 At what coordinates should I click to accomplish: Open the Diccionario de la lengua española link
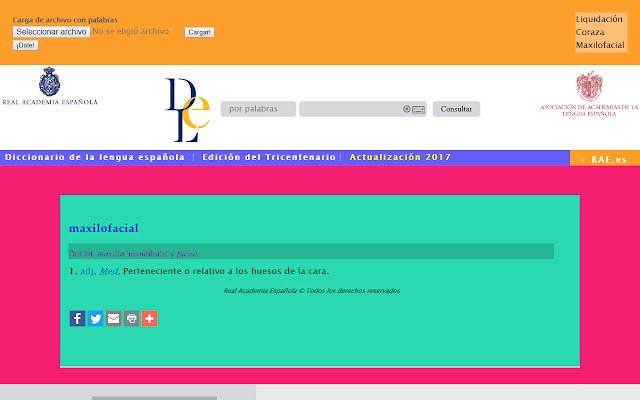95,157
